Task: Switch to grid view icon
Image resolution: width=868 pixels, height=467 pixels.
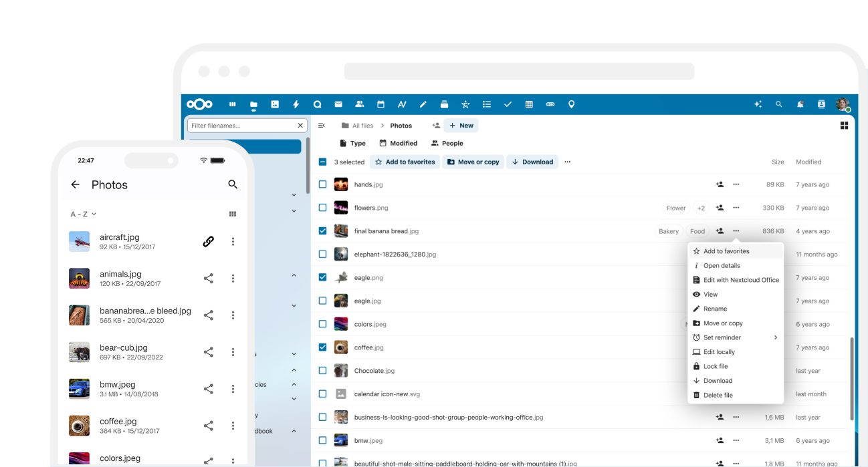Action: tap(844, 126)
